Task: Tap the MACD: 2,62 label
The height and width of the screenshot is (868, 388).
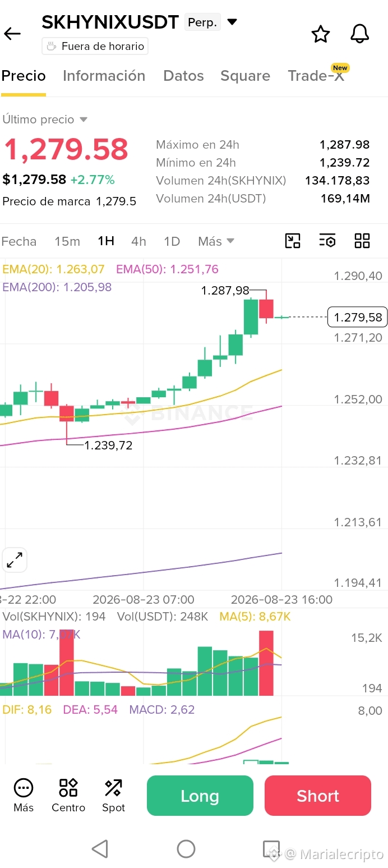Action: pyautogui.click(x=162, y=710)
